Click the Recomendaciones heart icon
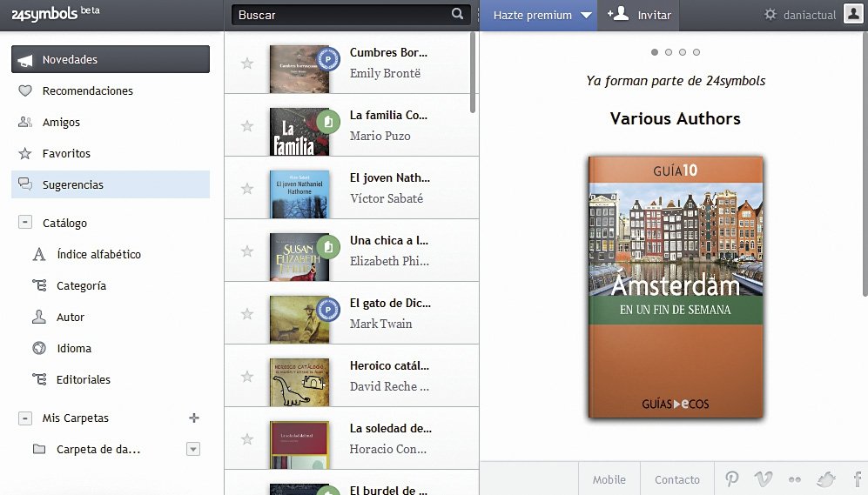Screen dimensions: 868x495 tap(25, 90)
